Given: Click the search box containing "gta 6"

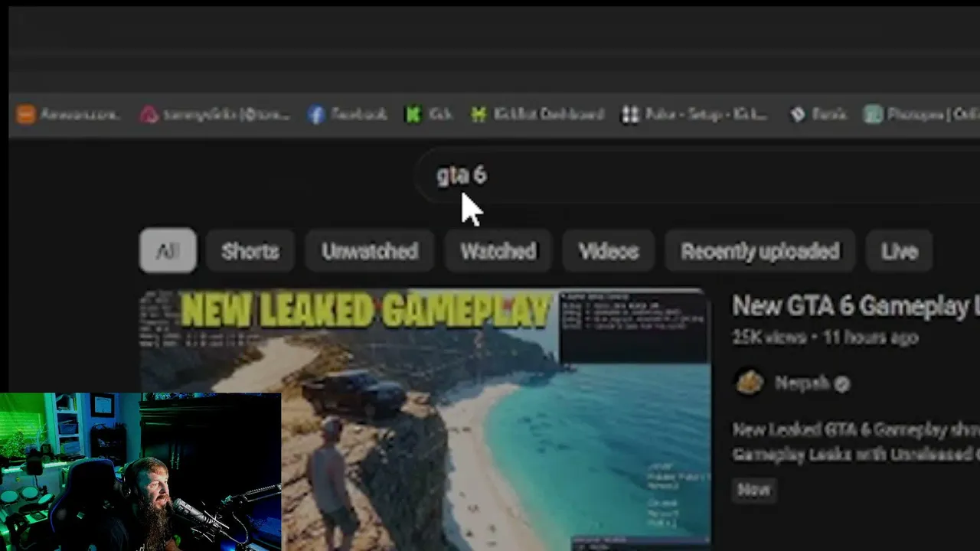Looking at the screenshot, I should (697, 175).
